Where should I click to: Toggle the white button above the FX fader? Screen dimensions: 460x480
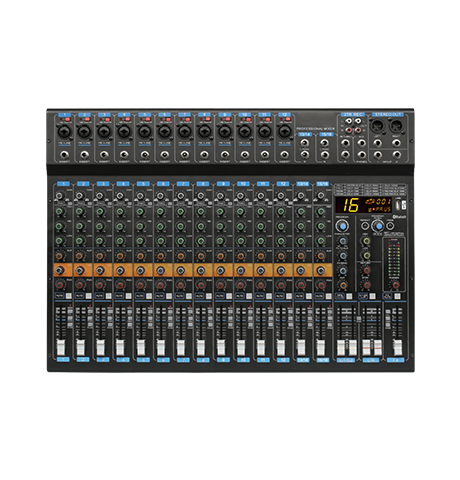[x=397, y=296]
